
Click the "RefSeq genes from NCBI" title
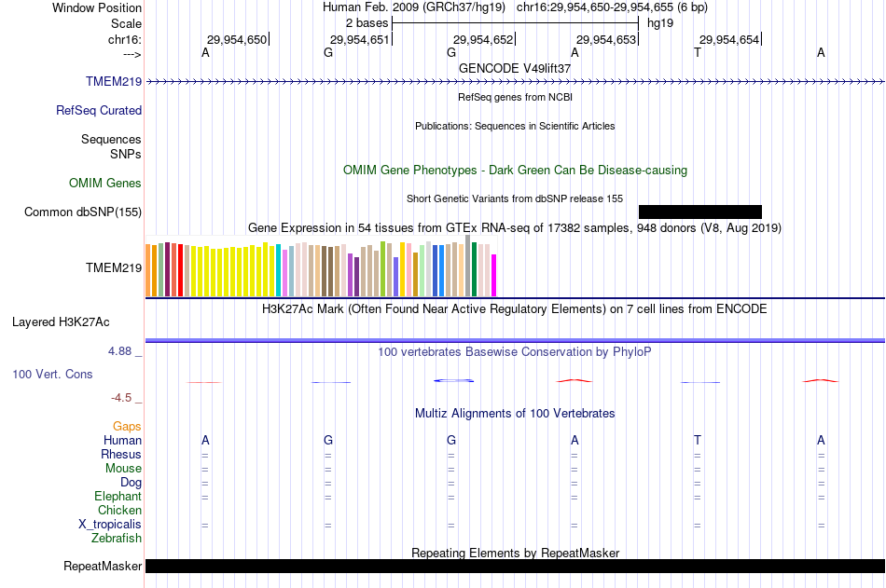click(516, 97)
